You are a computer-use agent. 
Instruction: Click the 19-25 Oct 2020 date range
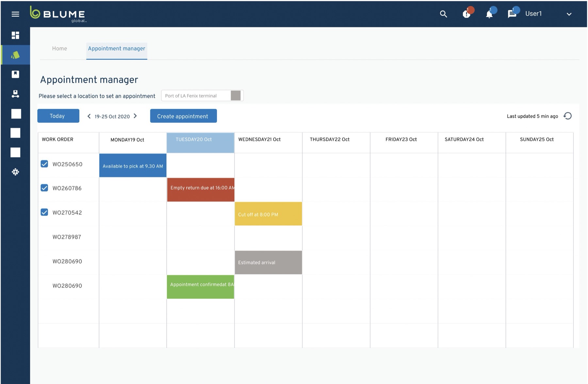[x=112, y=116]
